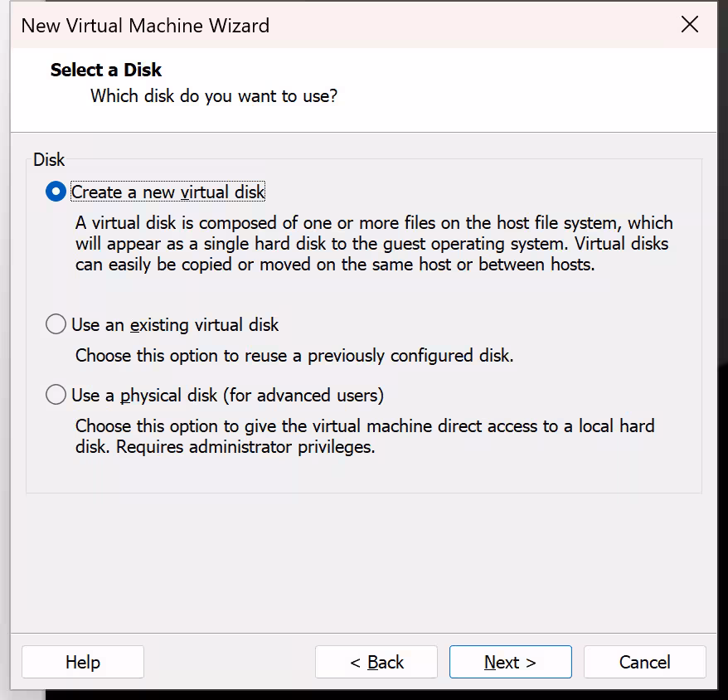The height and width of the screenshot is (700, 728).
Task: Click the 'Which disk do you want to use?' subtitle
Action: click(214, 95)
